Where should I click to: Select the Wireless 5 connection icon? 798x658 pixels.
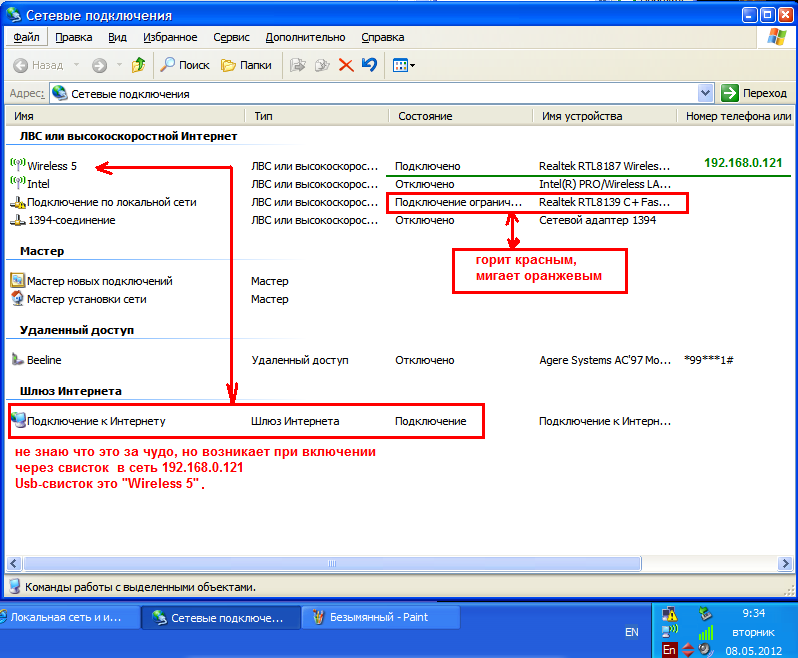pos(18,165)
